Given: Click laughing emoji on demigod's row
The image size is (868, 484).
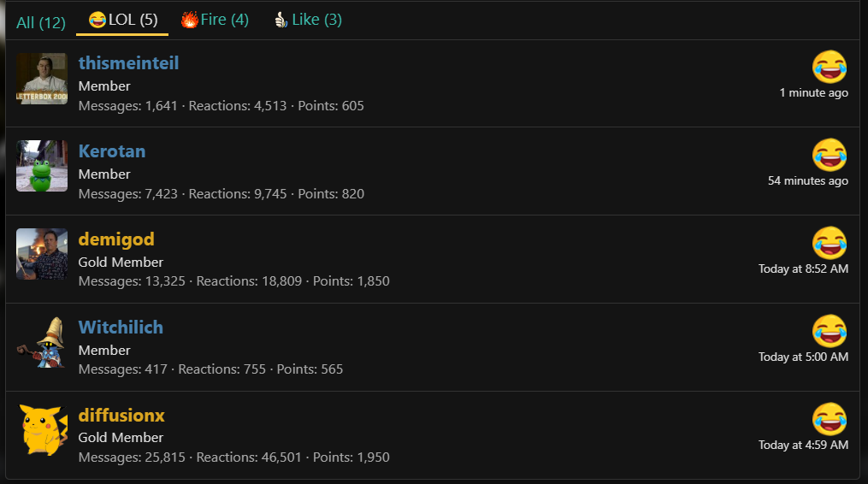Looking at the screenshot, I should point(830,243).
